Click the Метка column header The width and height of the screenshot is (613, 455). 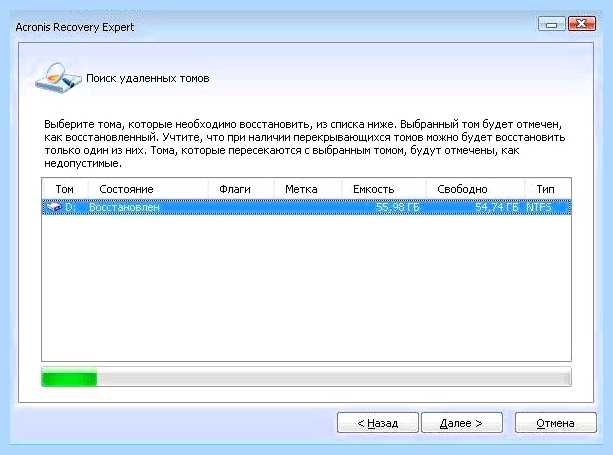point(308,189)
